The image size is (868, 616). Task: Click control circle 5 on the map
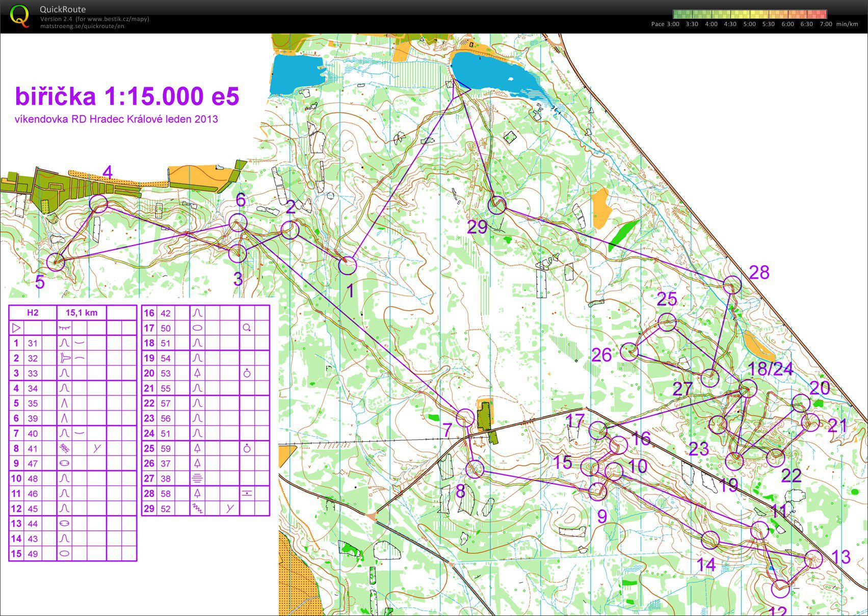(56, 262)
